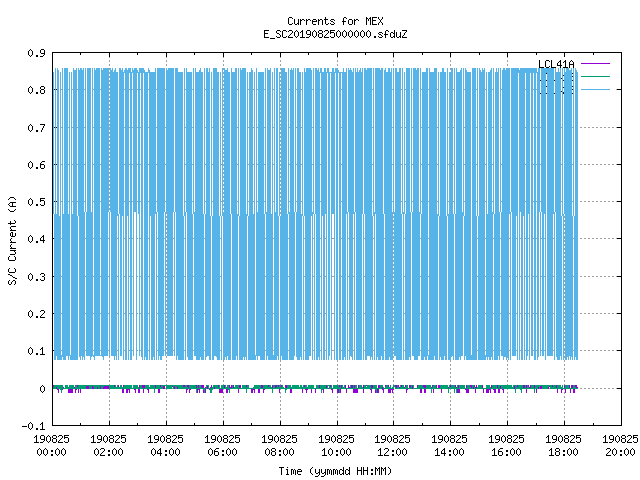Click the 'LCL41A' legend label

pyautogui.click(x=556, y=64)
